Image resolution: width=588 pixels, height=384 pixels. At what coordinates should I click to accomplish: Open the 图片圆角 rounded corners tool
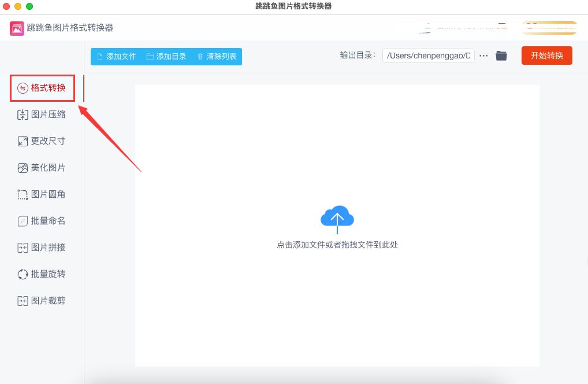click(x=41, y=194)
